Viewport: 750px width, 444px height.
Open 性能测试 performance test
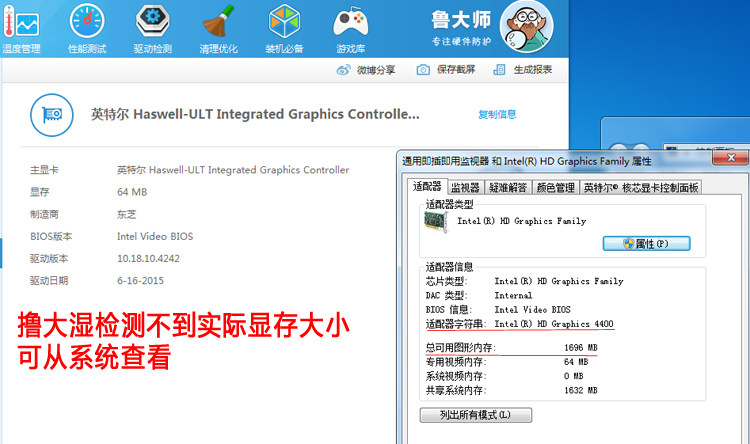pyautogui.click(x=87, y=29)
